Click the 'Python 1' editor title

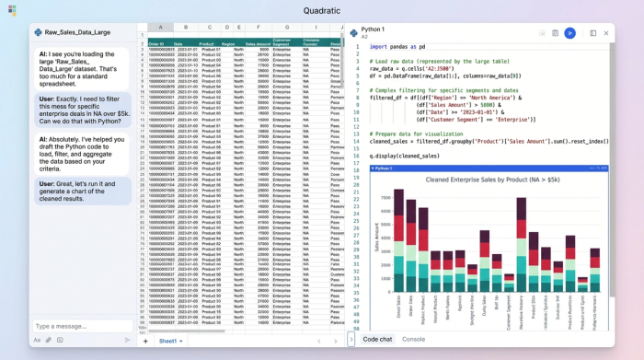click(x=373, y=29)
